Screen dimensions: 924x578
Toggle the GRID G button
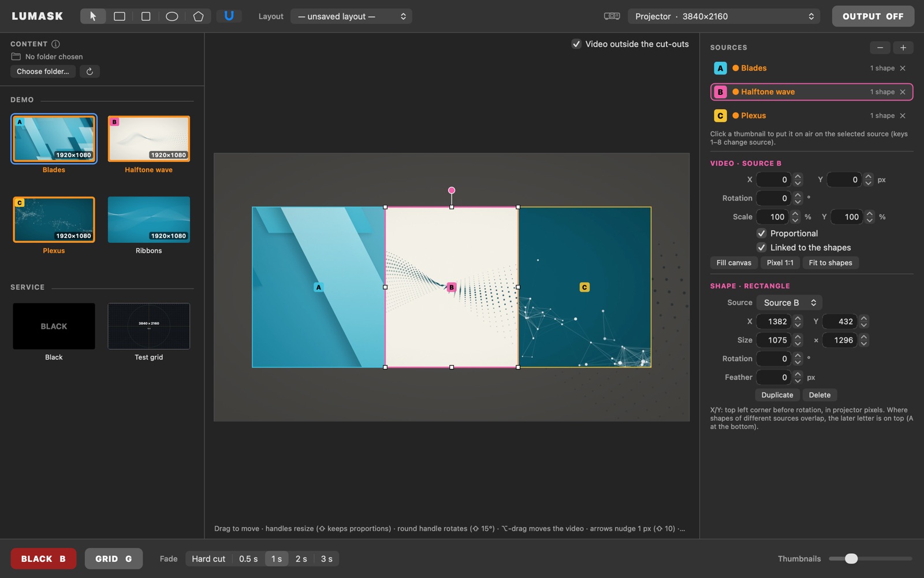tap(114, 559)
